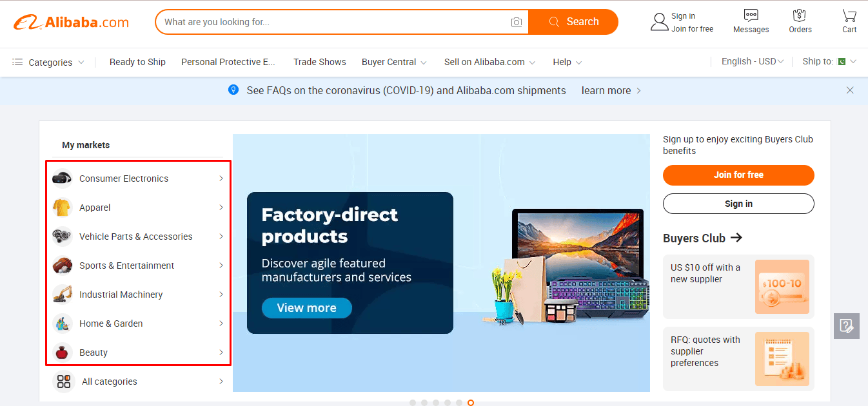Open the shopping Cart icon
Screen dimensions: 868x406
(849, 15)
